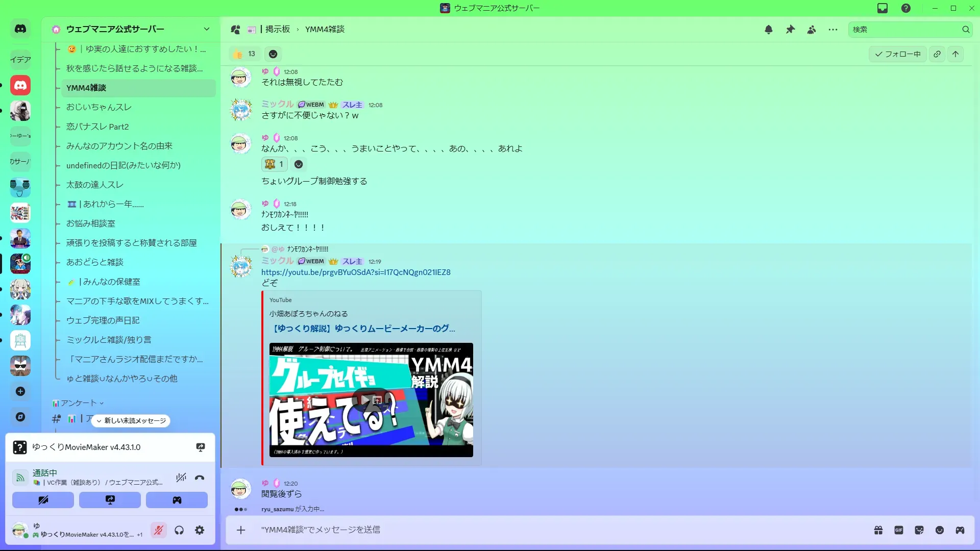Screen dimensions: 980x551
Task: Open the Discover servers compass icon
Action: pyautogui.click(x=20, y=417)
